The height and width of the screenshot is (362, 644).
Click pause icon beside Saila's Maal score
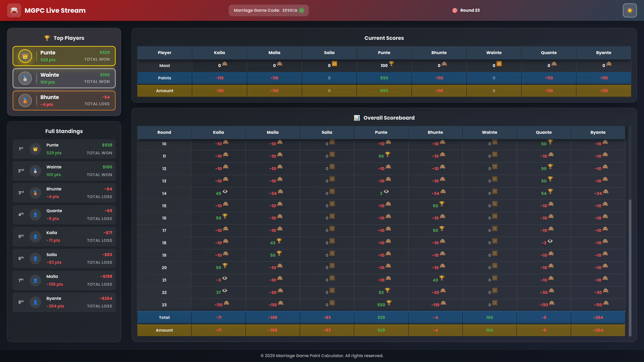click(x=334, y=64)
